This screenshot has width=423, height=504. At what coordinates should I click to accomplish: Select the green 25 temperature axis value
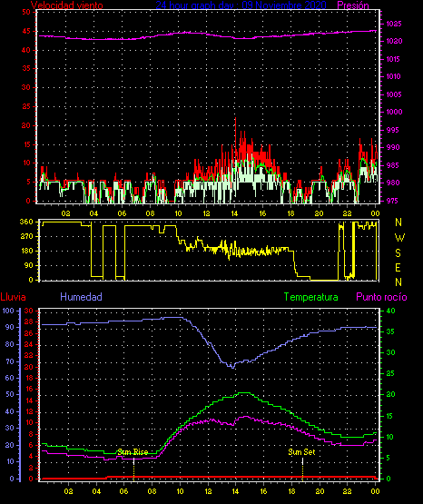pos(390,373)
